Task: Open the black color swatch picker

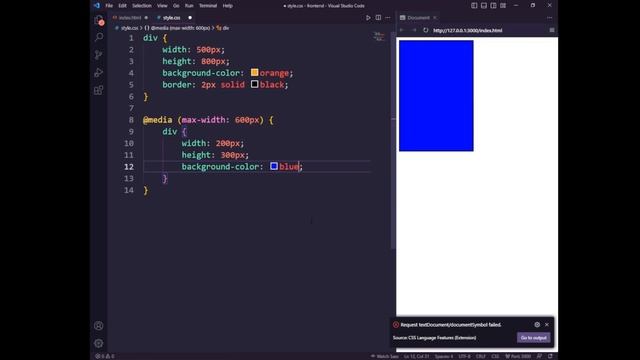Action: (254, 84)
